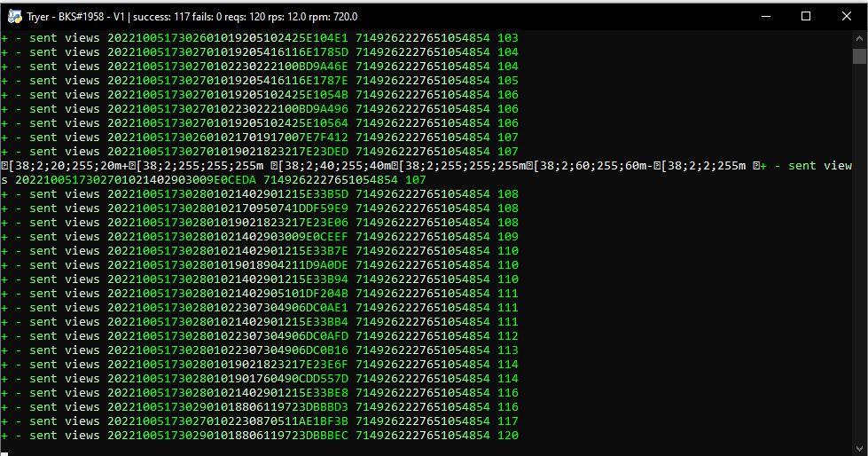Click the log line with ID ending DC0AE1
The height and width of the screenshot is (456, 868).
(260, 308)
